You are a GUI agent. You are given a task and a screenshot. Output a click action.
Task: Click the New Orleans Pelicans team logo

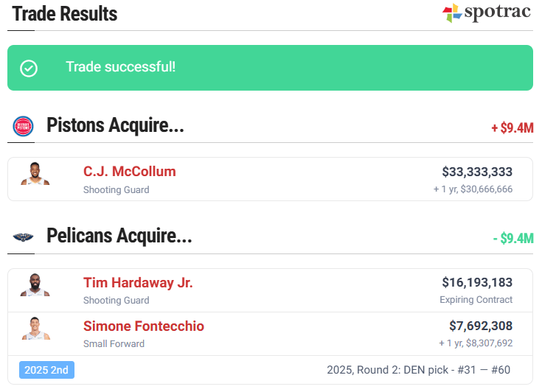point(23,237)
